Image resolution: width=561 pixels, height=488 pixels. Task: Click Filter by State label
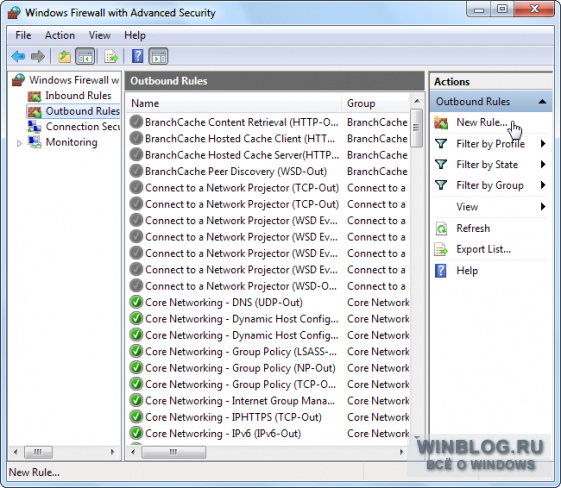tap(487, 165)
